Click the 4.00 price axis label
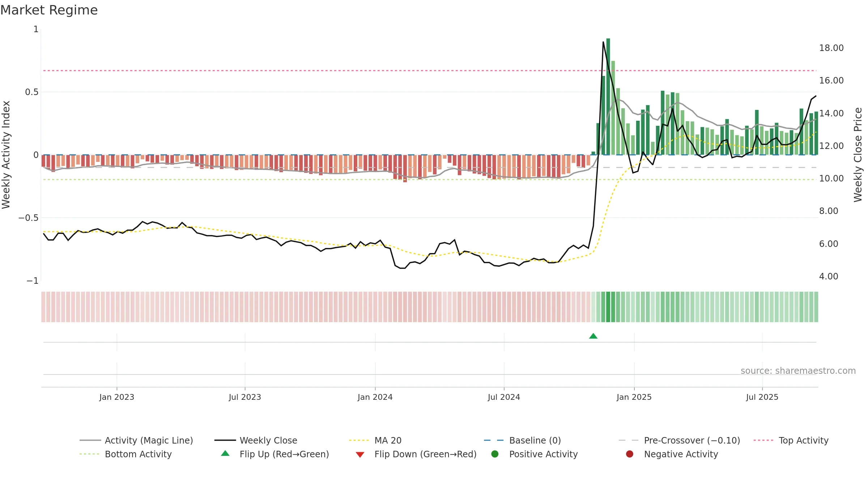The width and height of the screenshot is (868, 488). click(x=828, y=277)
